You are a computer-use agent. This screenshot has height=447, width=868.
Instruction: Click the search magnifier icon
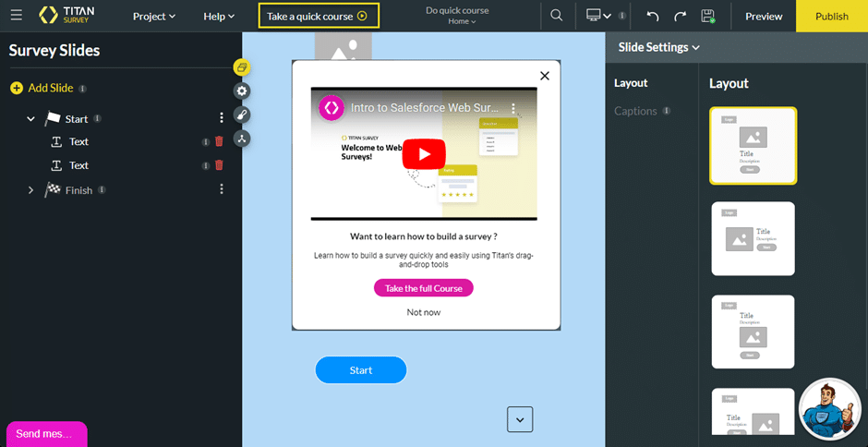556,16
